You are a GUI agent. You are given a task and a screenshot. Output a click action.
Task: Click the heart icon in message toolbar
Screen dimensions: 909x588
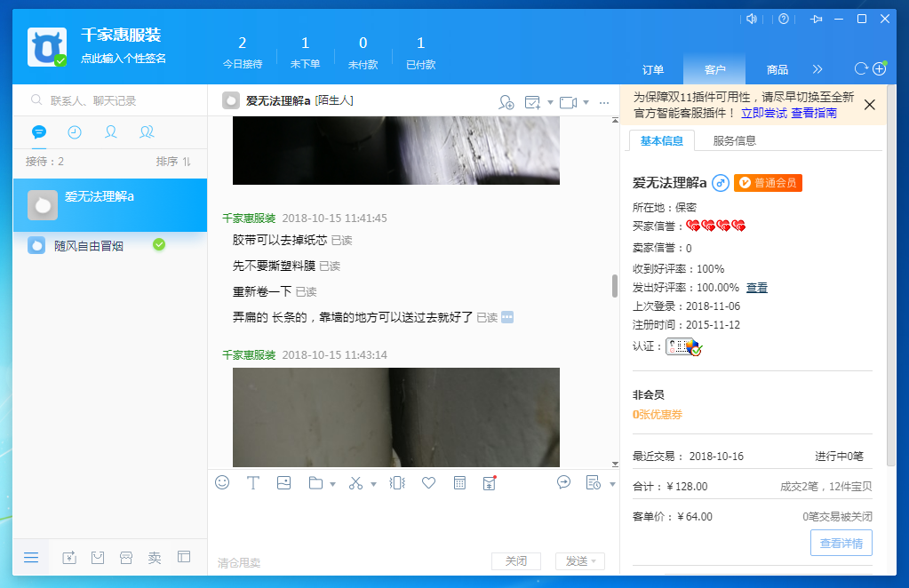pyautogui.click(x=428, y=482)
